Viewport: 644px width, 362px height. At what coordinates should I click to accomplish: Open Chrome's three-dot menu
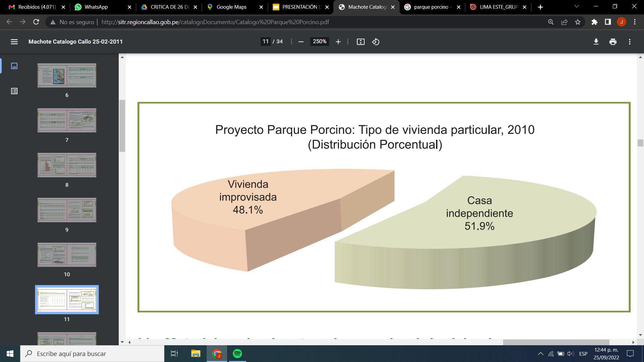[635, 22]
